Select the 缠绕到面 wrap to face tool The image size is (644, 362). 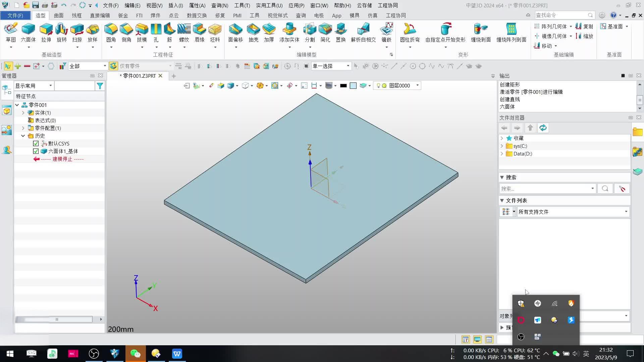point(481,33)
